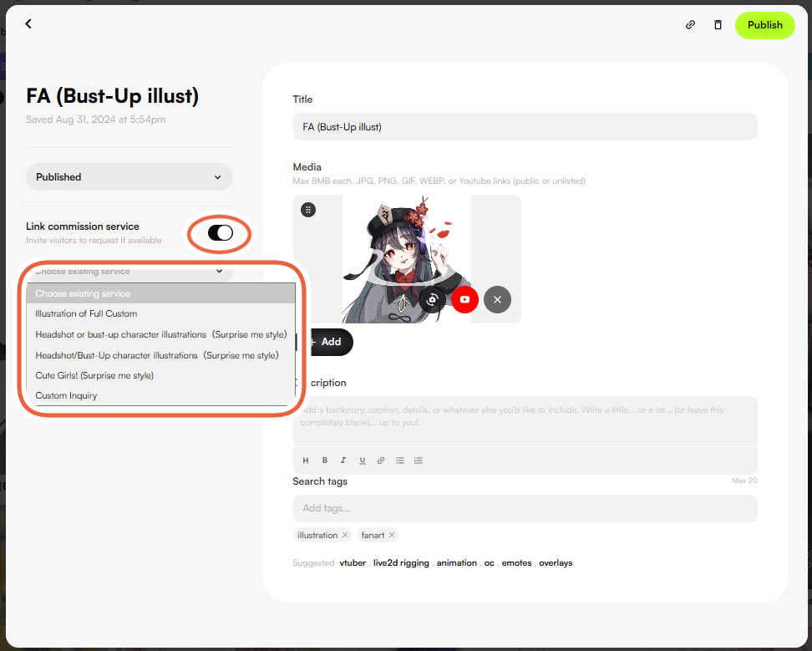This screenshot has height=651, width=812.
Task: Toggle bold in the description toolbar
Action: pos(324,460)
